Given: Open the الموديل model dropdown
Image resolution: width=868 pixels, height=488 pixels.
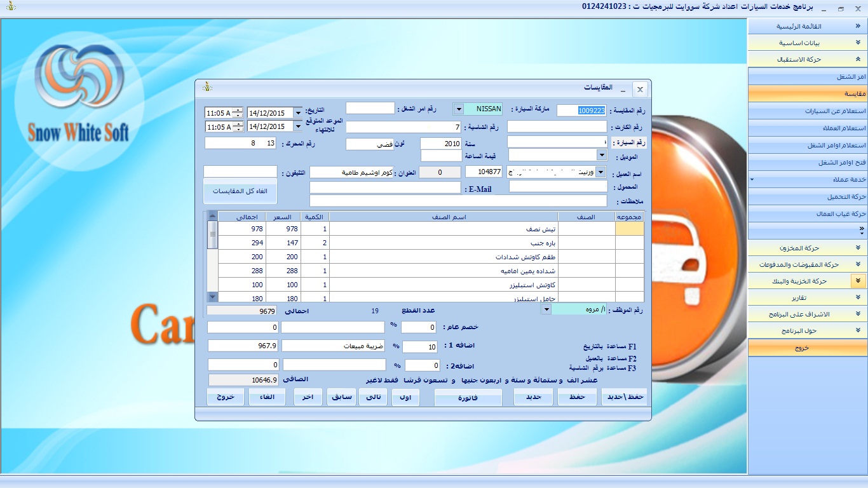Looking at the screenshot, I should point(601,154).
